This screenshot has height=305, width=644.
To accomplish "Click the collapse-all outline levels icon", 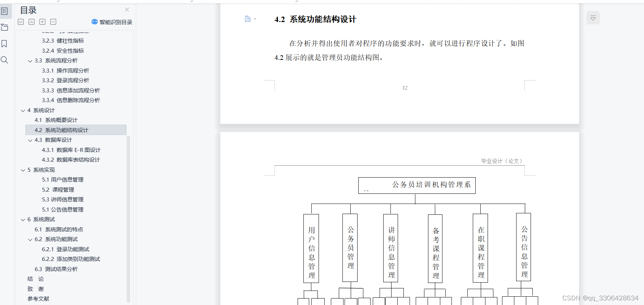I will 32,22.
